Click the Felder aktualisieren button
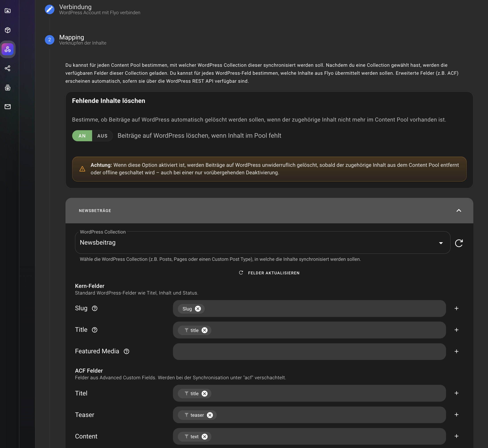The image size is (488, 448). tap(269, 273)
